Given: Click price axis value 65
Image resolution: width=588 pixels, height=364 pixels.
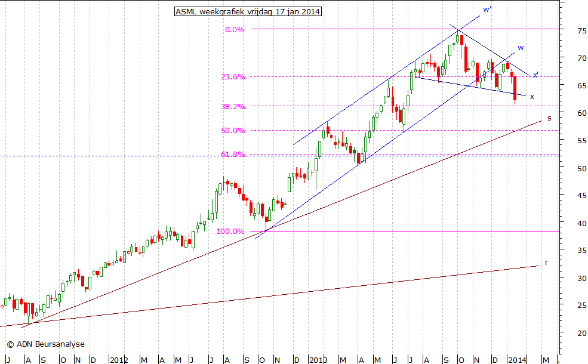Looking at the screenshot, I should 582,85.
